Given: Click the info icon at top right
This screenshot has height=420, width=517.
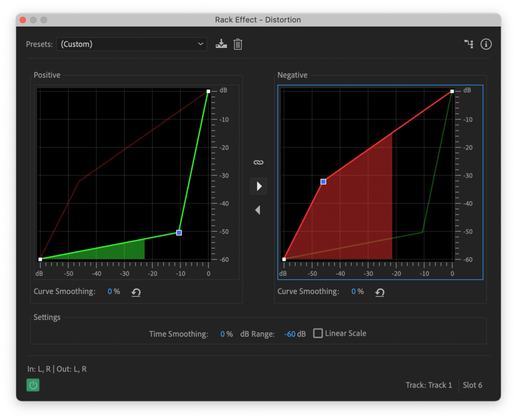Looking at the screenshot, I should pyautogui.click(x=486, y=44).
